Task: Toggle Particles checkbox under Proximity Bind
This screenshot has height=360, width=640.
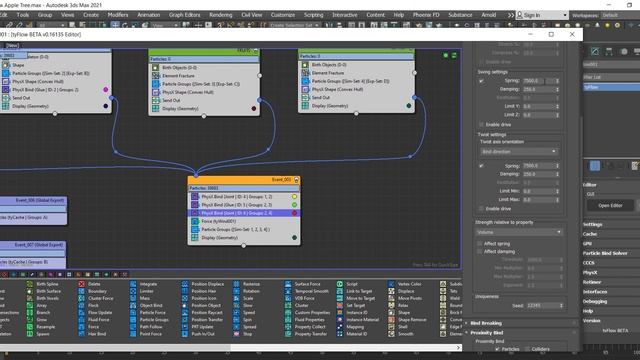Action: (x=498, y=349)
